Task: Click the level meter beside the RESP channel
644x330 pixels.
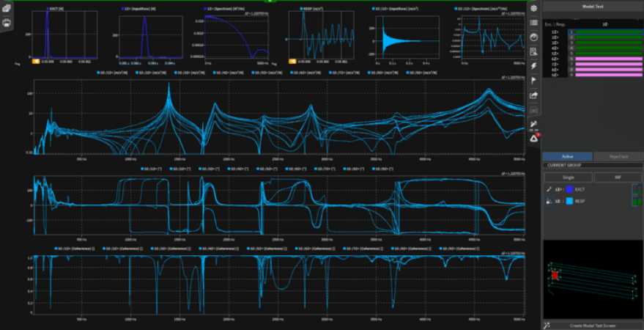Action: 636,202
